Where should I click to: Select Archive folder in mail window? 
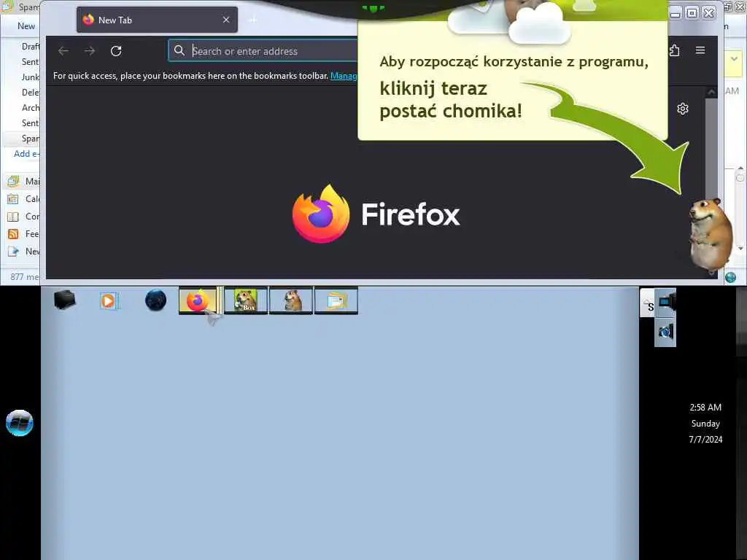(x=31, y=108)
